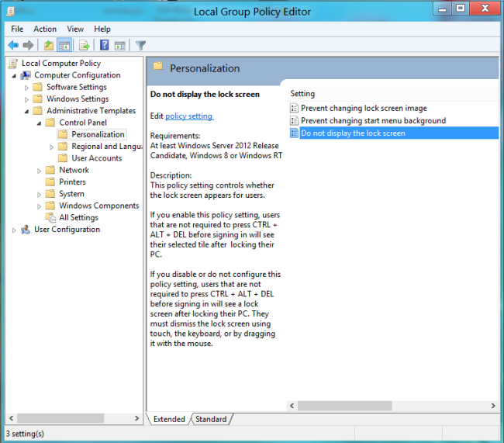Select All Settings in the tree
The image size is (504, 443).
click(78, 218)
